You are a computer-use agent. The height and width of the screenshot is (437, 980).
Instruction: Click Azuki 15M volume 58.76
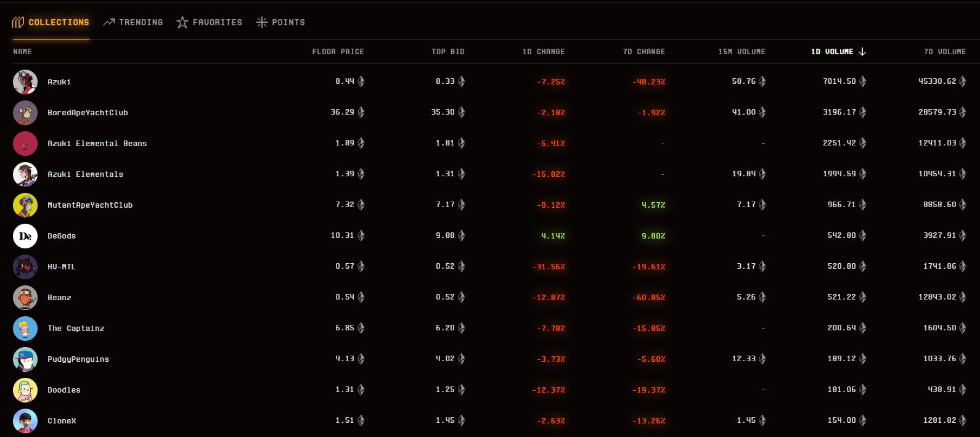(743, 81)
